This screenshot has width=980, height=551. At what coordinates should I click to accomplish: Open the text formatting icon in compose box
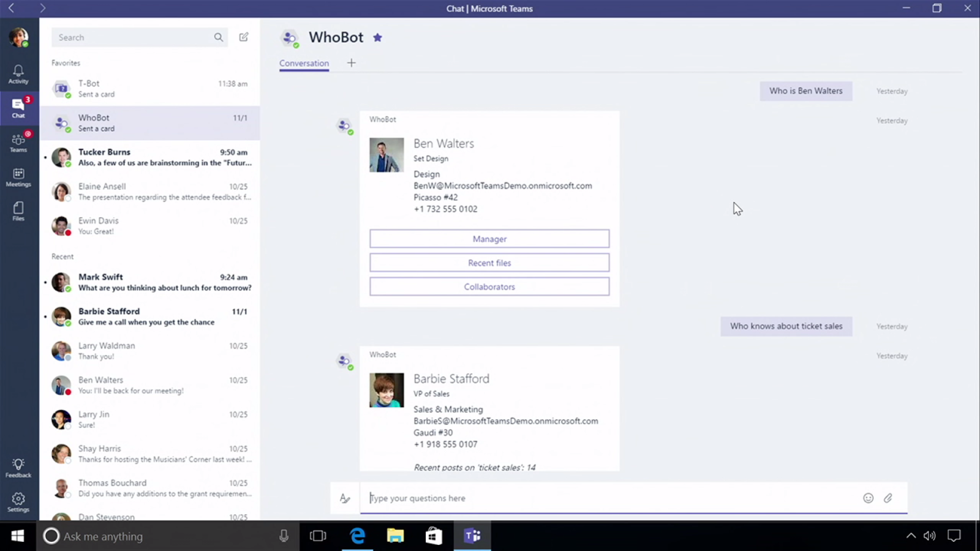345,498
